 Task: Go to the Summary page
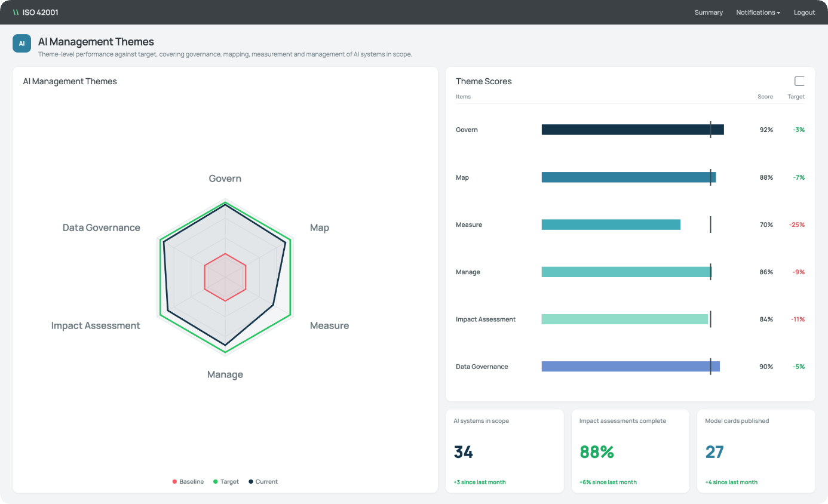pyautogui.click(x=709, y=13)
